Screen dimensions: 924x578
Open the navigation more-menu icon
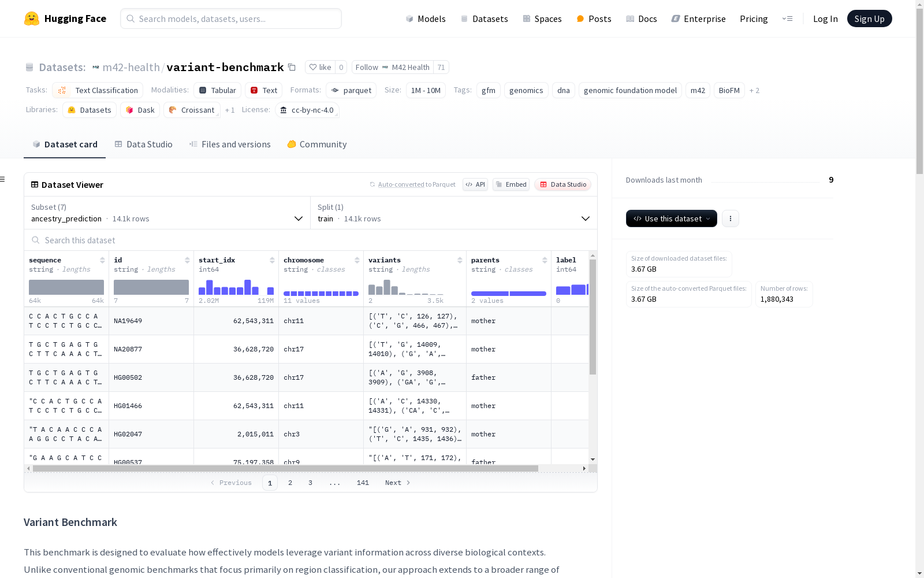point(787,18)
